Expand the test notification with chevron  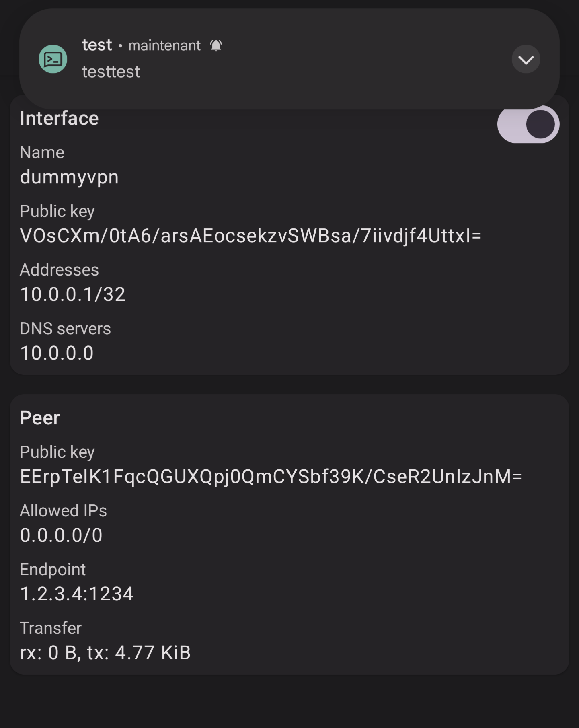[526, 60]
